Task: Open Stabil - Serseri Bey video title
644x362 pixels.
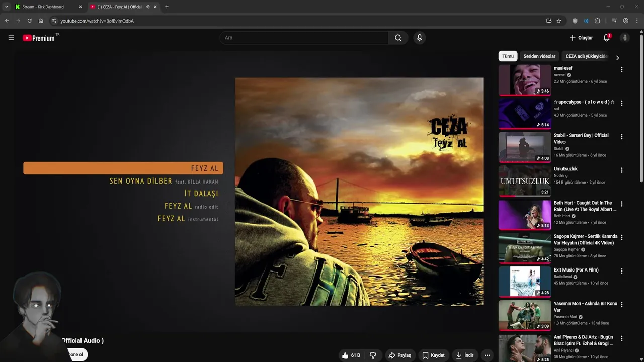Action: (x=581, y=138)
